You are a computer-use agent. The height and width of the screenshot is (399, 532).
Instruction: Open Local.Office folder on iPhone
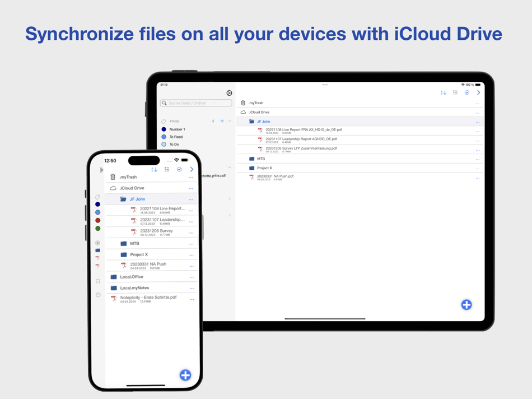click(x=151, y=277)
